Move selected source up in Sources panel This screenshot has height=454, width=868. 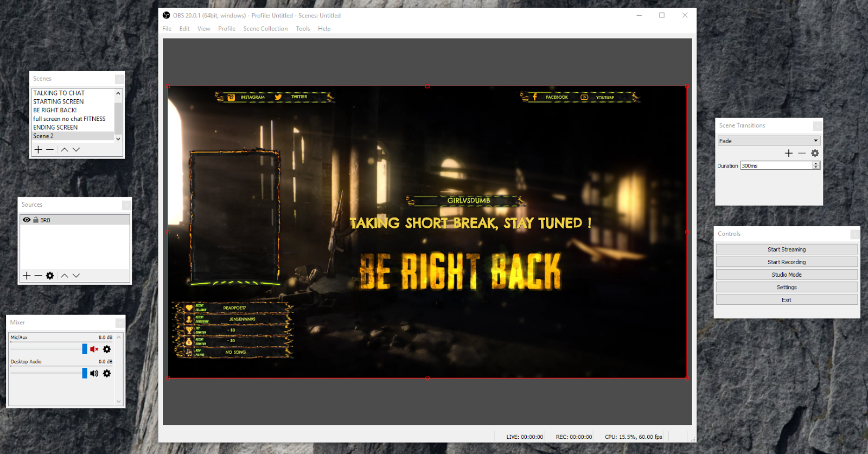[65, 276]
